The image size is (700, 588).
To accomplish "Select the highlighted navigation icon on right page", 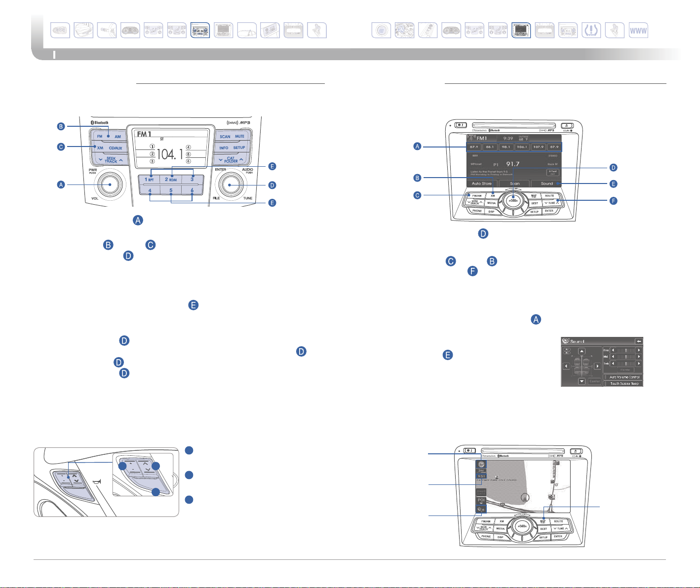I will pyautogui.click(x=521, y=31).
